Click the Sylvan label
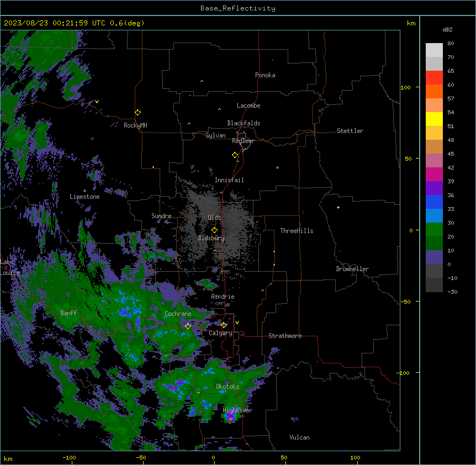Image resolution: width=476 pixels, height=465 pixels. pos(215,135)
